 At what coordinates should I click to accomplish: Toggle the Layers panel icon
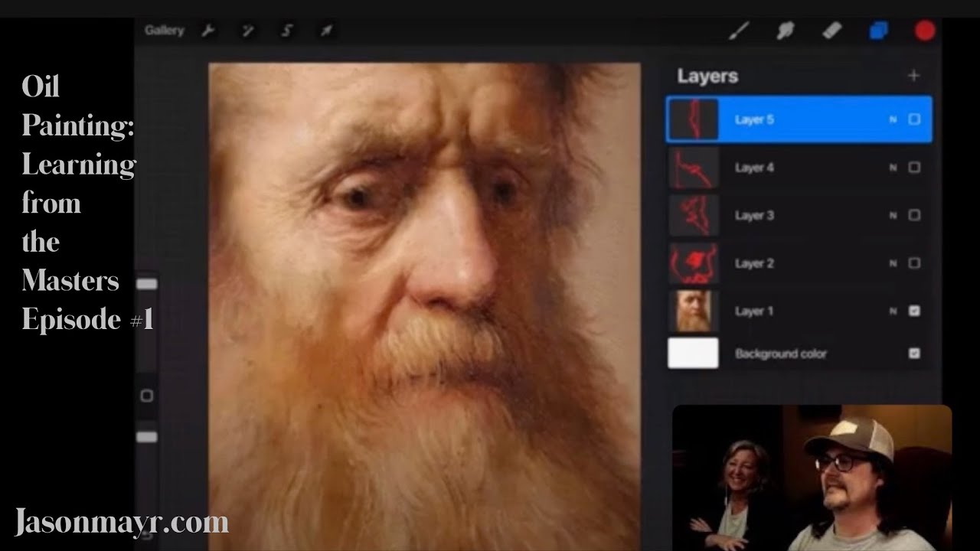[879, 31]
